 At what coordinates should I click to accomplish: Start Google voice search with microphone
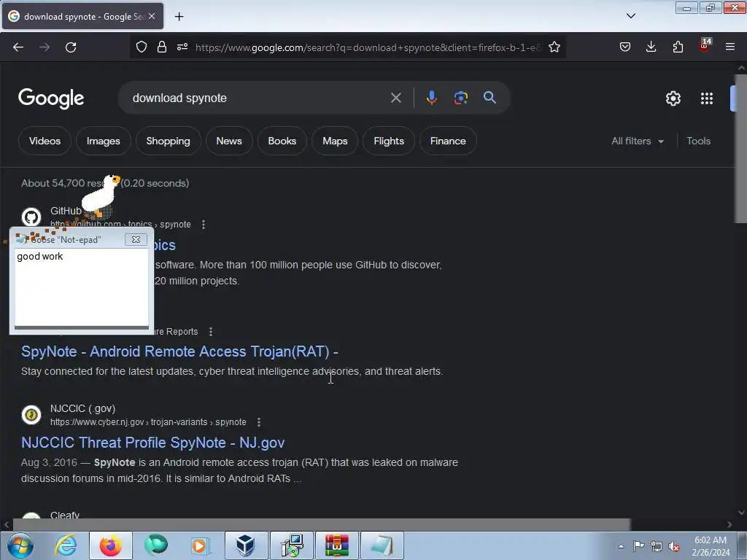click(x=432, y=98)
